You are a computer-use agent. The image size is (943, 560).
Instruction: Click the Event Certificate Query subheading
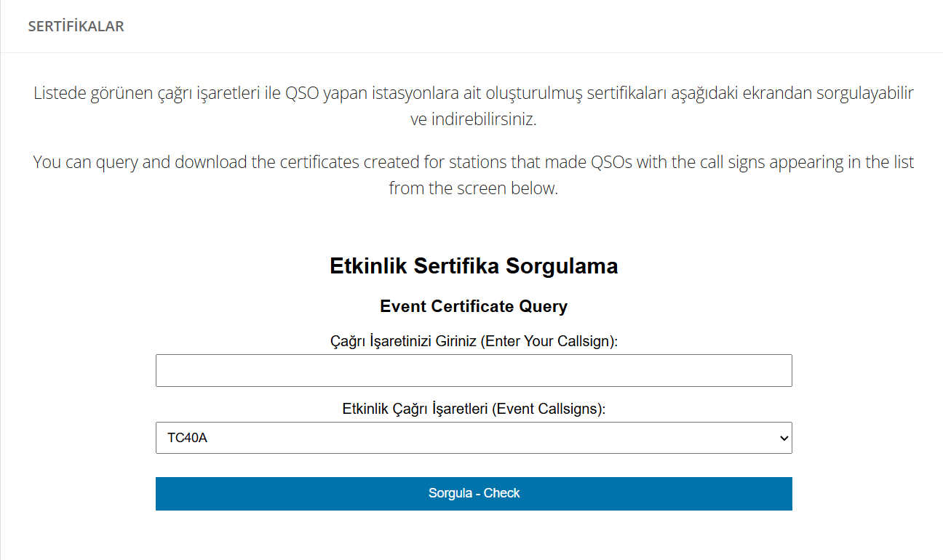[473, 306]
